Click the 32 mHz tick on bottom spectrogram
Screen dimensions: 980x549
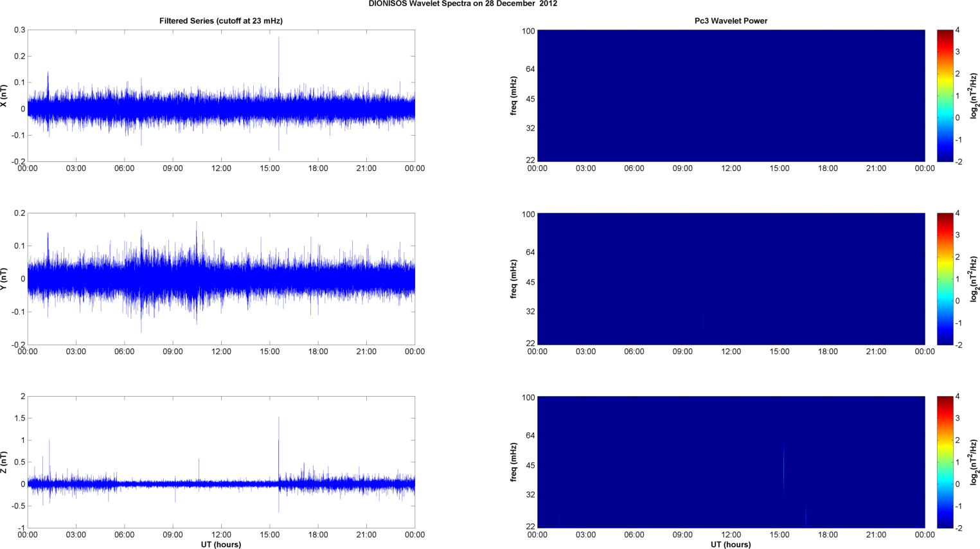[530, 495]
